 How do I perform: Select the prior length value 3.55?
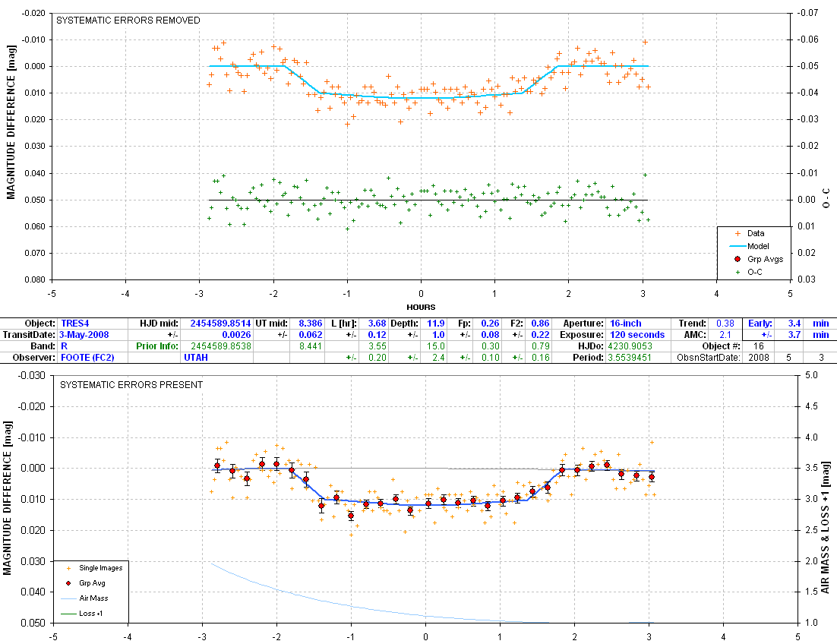377,346
